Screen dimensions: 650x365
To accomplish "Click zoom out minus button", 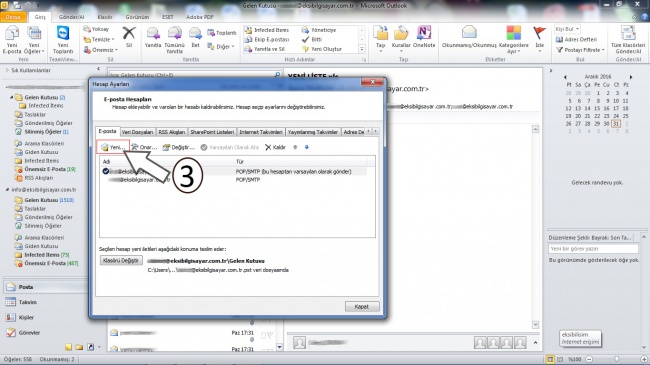I will (589, 359).
